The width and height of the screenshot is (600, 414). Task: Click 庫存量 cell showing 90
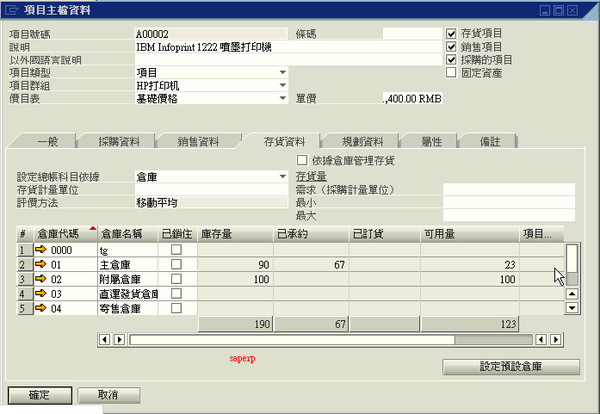click(235, 264)
